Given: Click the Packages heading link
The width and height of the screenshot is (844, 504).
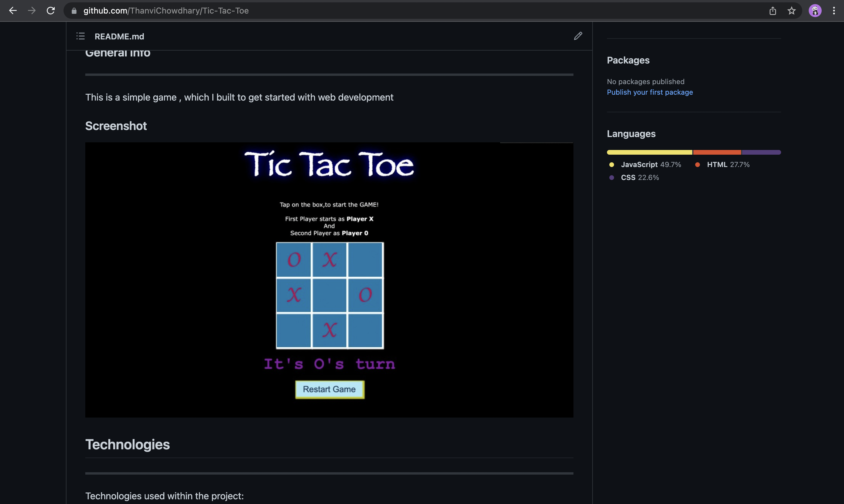Looking at the screenshot, I should [628, 61].
